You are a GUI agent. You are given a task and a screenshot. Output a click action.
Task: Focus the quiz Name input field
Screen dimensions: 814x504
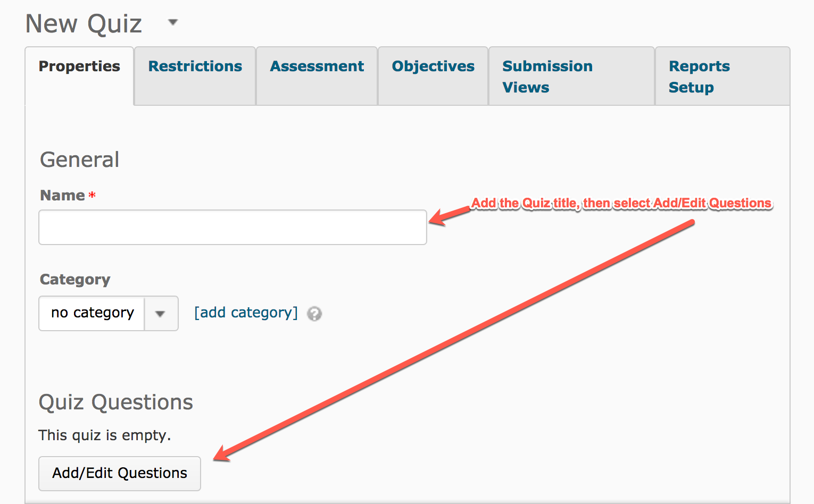click(x=232, y=228)
